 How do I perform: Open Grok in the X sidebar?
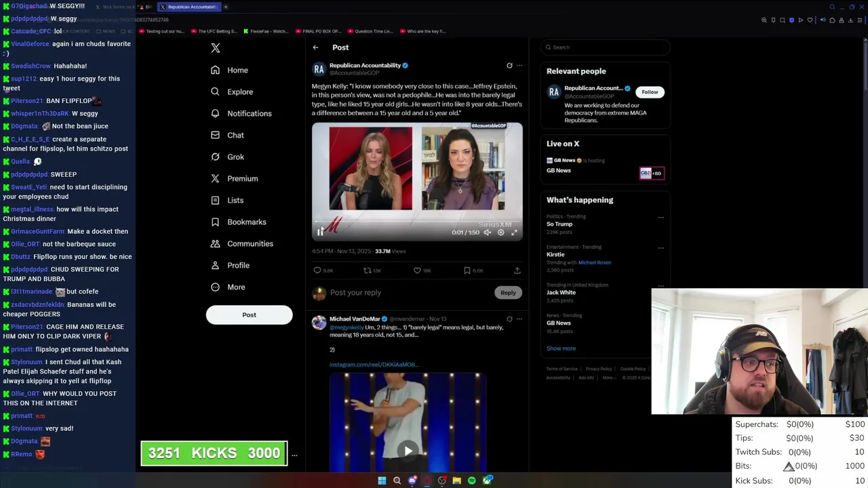[x=227, y=157]
